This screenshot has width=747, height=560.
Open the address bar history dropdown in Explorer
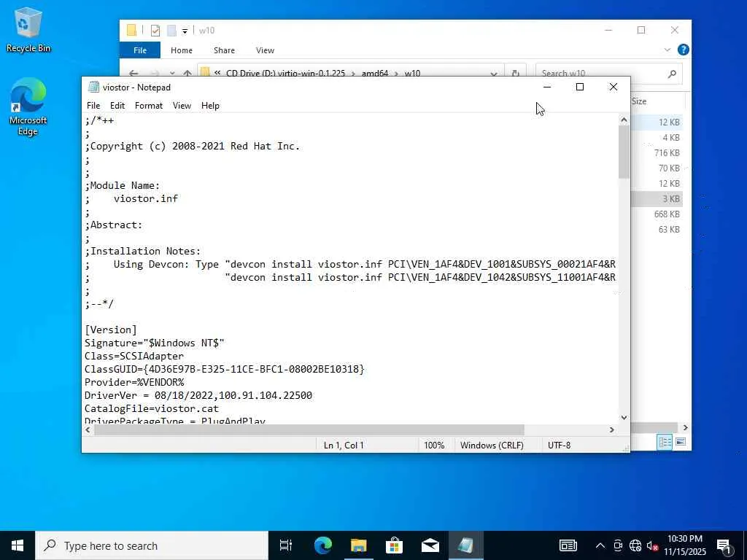point(494,74)
